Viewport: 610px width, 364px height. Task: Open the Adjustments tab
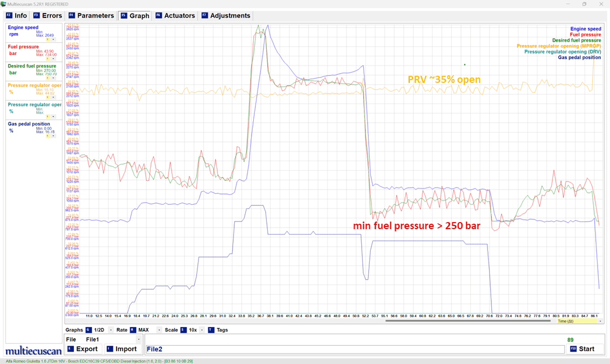(x=226, y=16)
